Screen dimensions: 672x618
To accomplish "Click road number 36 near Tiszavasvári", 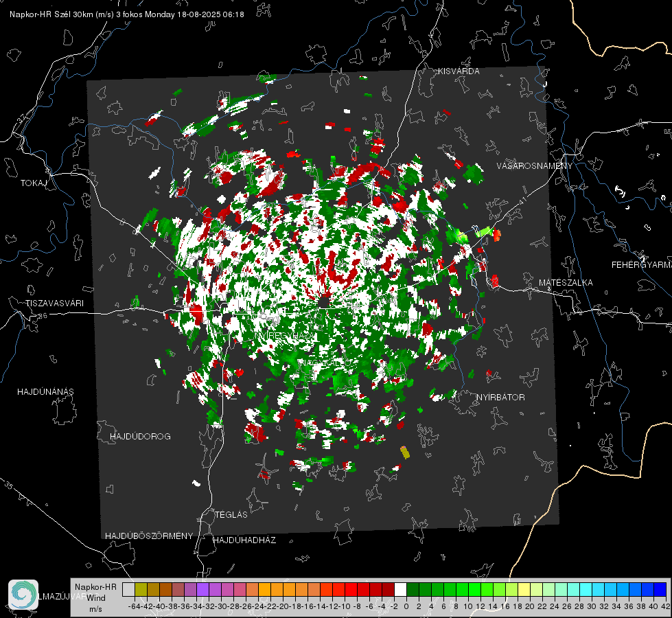I will click(x=43, y=316).
